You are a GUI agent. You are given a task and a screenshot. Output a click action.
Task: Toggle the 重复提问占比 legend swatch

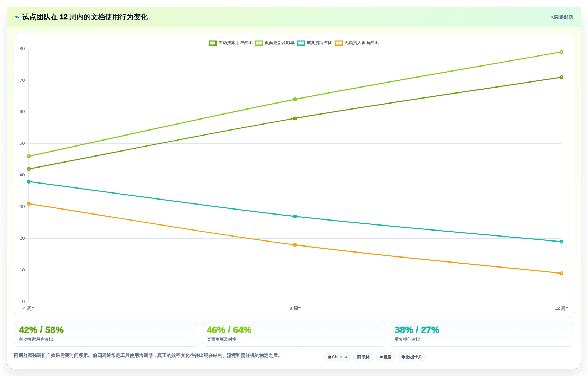pyautogui.click(x=301, y=43)
